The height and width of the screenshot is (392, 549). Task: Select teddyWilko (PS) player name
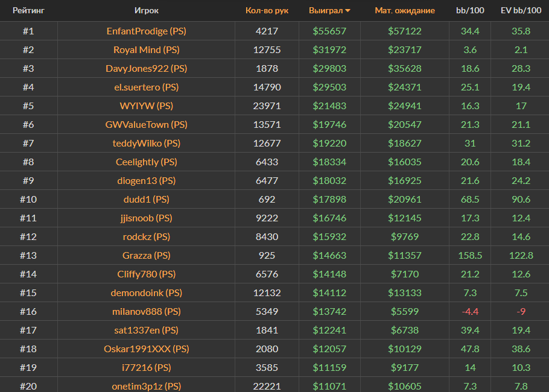147,143
